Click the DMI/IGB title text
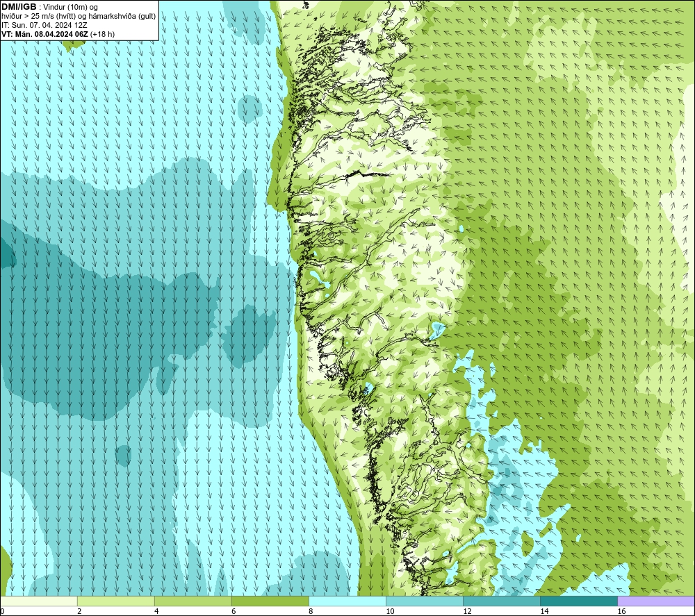 tap(19, 7)
